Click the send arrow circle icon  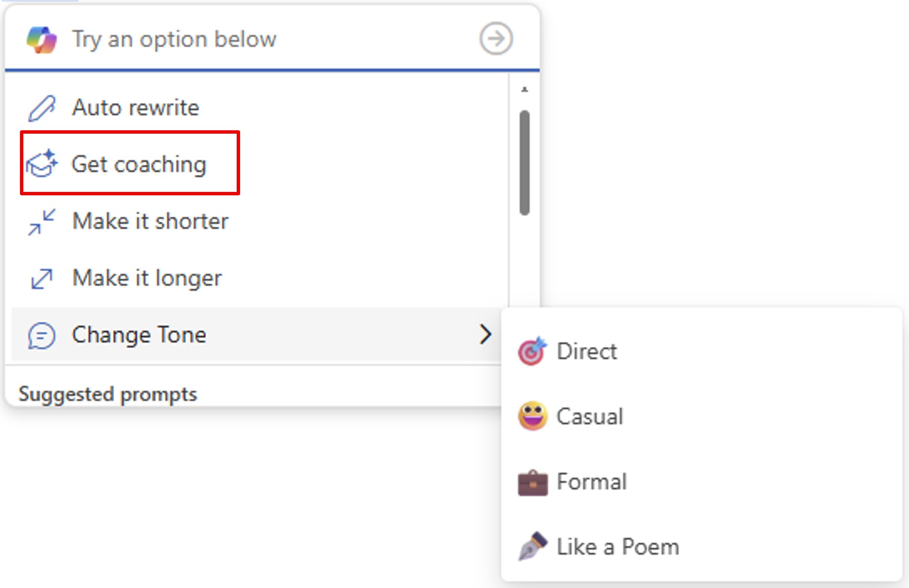pyautogui.click(x=496, y=38)
